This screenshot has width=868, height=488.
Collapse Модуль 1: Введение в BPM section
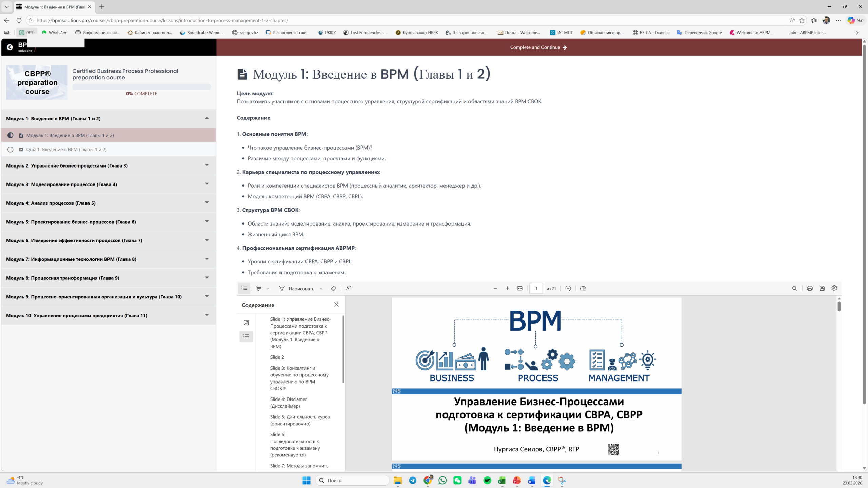point(207,118)
